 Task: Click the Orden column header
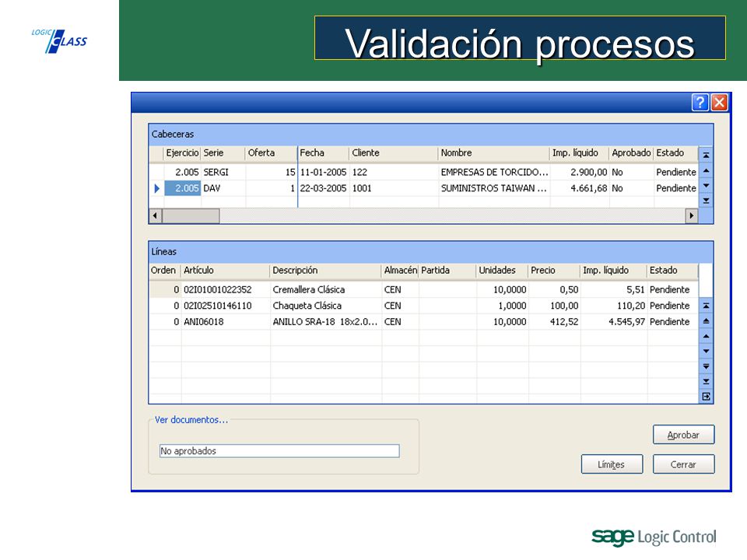point(165,271)
